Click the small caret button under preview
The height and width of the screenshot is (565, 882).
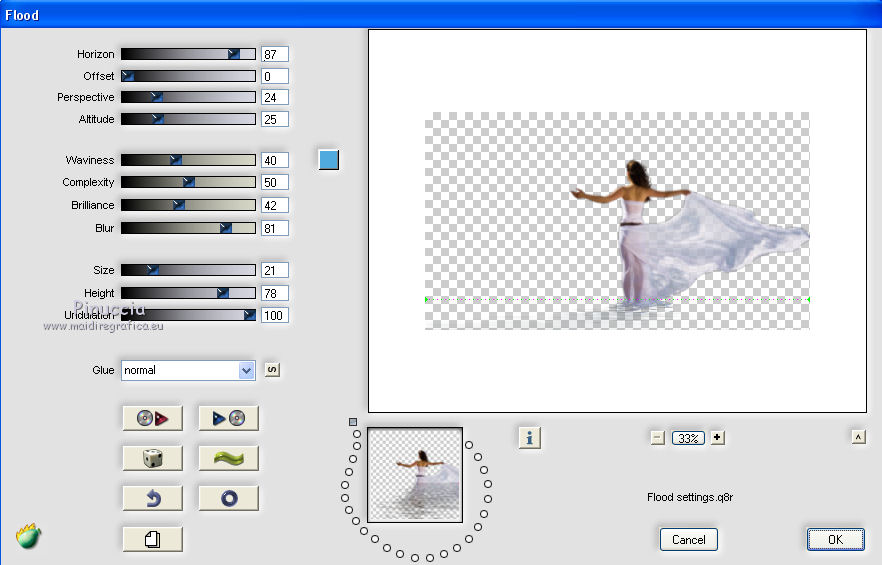pos(858,437)
